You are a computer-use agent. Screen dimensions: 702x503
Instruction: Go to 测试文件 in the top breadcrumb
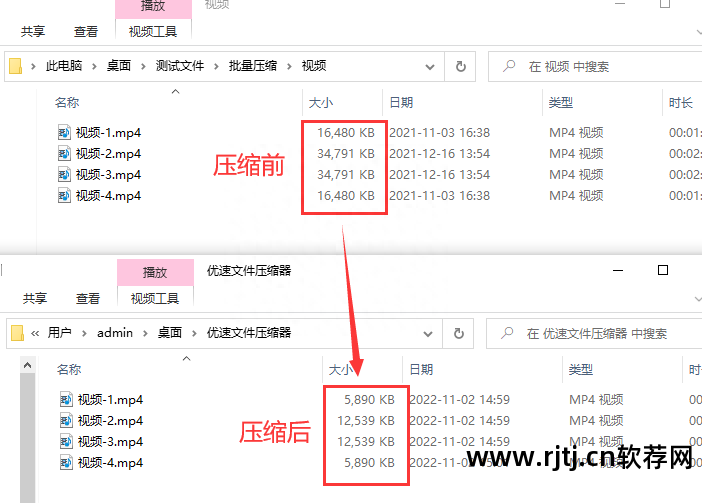pos(180,66)
